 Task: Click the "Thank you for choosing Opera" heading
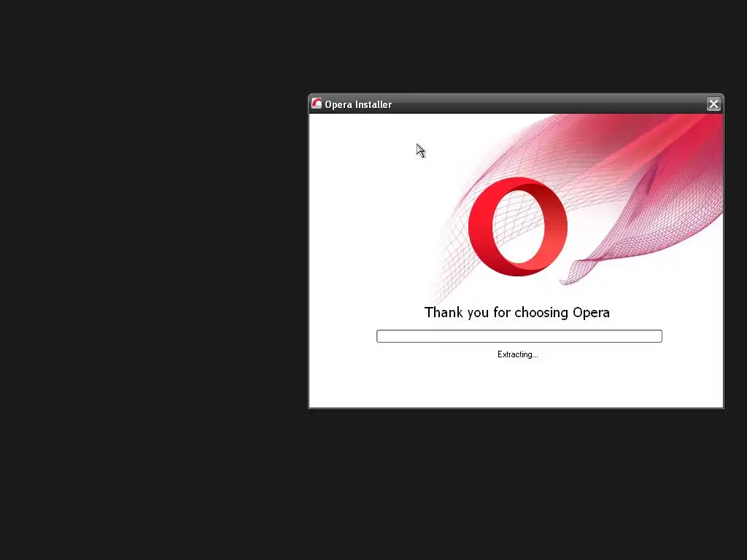[x=517, y=312]
